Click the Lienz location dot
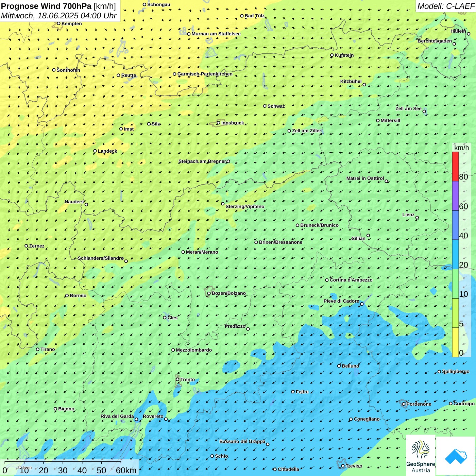The height and width of the screenshot is (476, 476). (417, 218)
